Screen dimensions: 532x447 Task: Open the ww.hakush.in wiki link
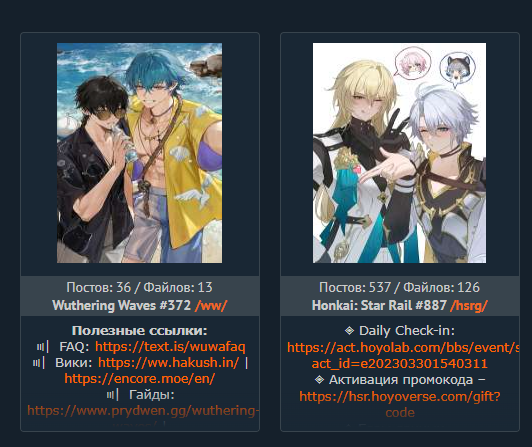[x=169, y=362]
